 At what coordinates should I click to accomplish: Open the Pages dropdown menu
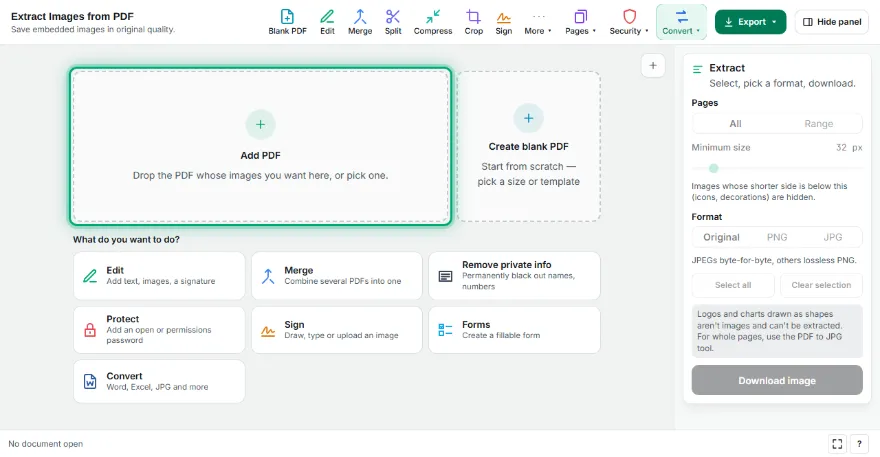click(x=580, y=22)
